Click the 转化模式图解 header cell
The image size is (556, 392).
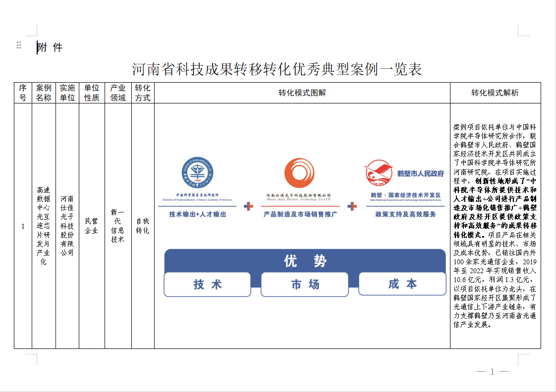(x=302, y=93)
